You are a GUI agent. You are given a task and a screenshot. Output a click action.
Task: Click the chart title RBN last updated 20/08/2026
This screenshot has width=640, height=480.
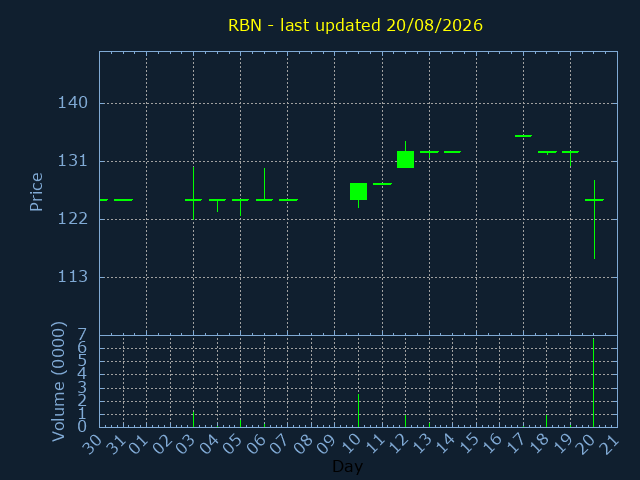point(355,25)
